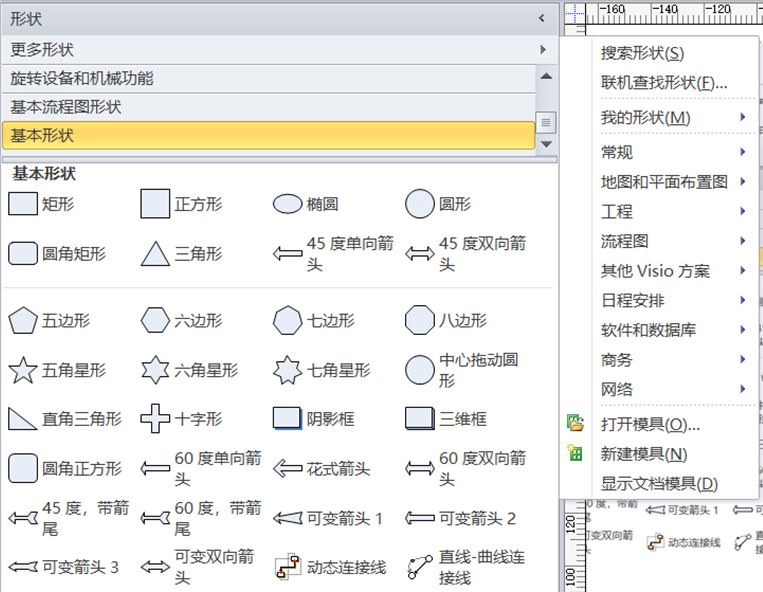Select the 可变双向箭头 double flexi-arrow icon
This screenshot has height=592, width=763.
point(155,567)
